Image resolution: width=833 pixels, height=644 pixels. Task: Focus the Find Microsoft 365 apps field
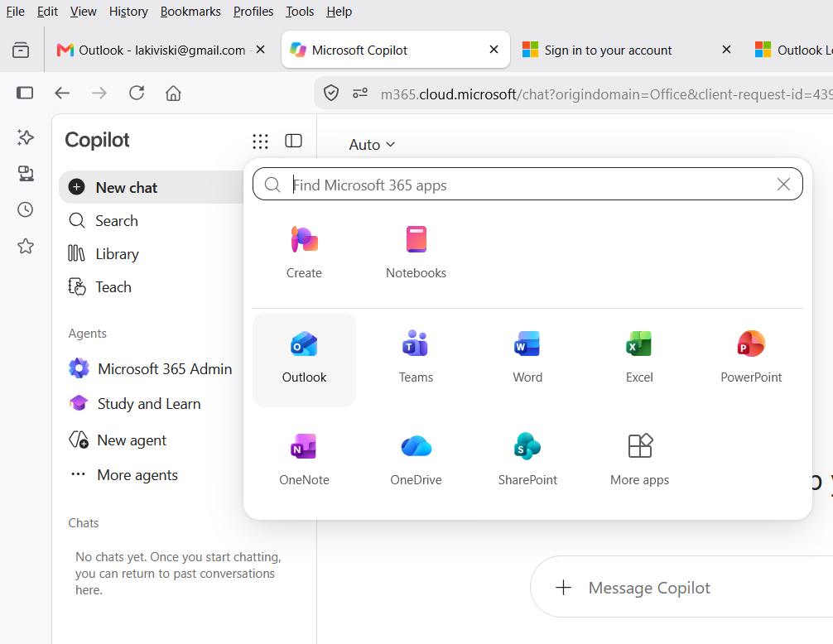click(x=527, y=185)
